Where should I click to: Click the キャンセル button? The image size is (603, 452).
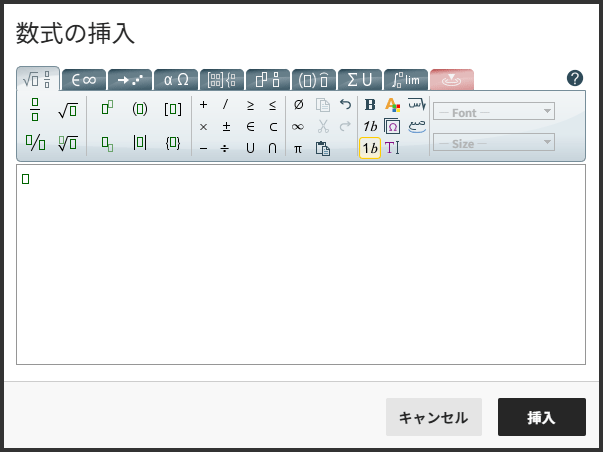tap(433, 417)
